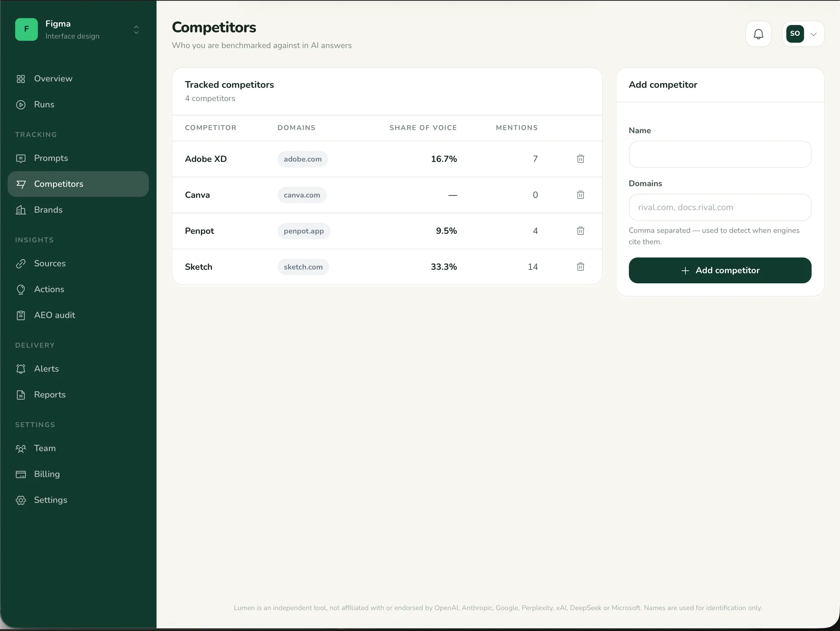
Task: Click the SO user avatar
Action: (794, 34)
